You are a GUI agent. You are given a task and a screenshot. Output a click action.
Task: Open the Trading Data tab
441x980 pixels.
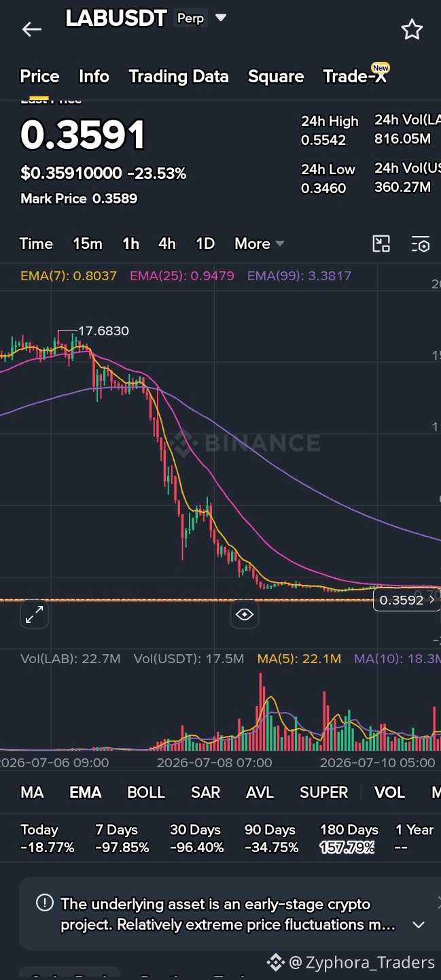click(179, 76)
